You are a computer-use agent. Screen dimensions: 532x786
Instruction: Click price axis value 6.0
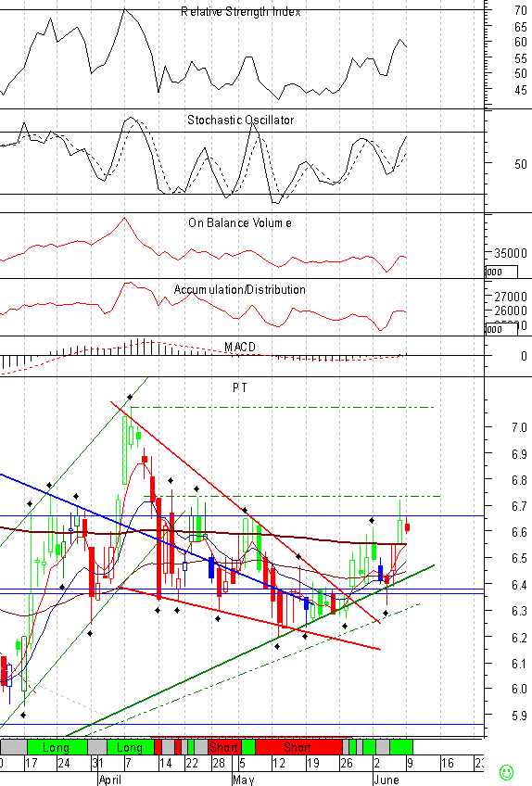tap(519, 690)
